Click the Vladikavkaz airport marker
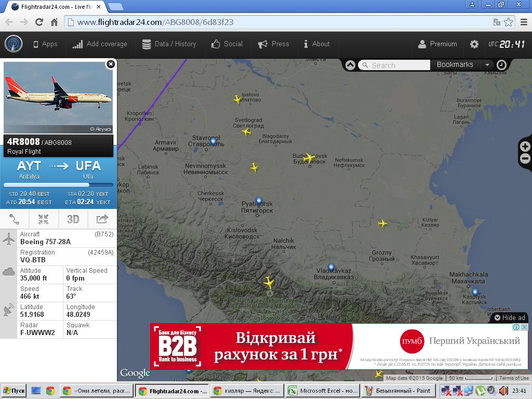 coord(331,268)
